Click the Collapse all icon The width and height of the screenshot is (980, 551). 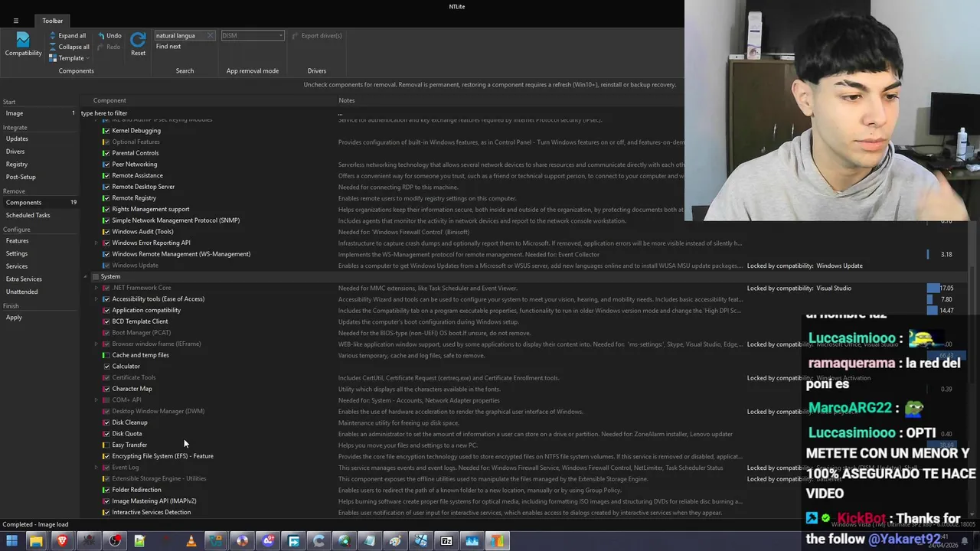53,47
